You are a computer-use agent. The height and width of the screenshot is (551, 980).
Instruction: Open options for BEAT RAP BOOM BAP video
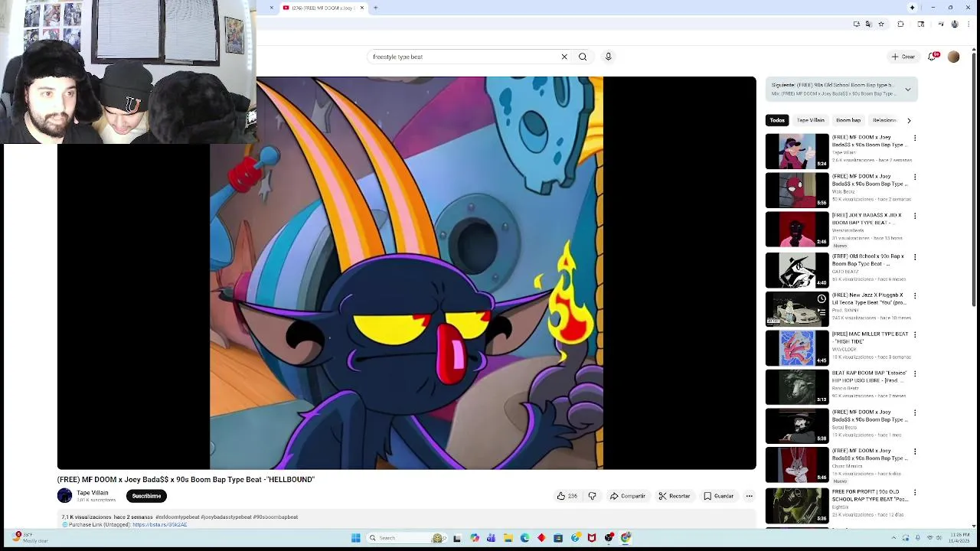[914, 374]
